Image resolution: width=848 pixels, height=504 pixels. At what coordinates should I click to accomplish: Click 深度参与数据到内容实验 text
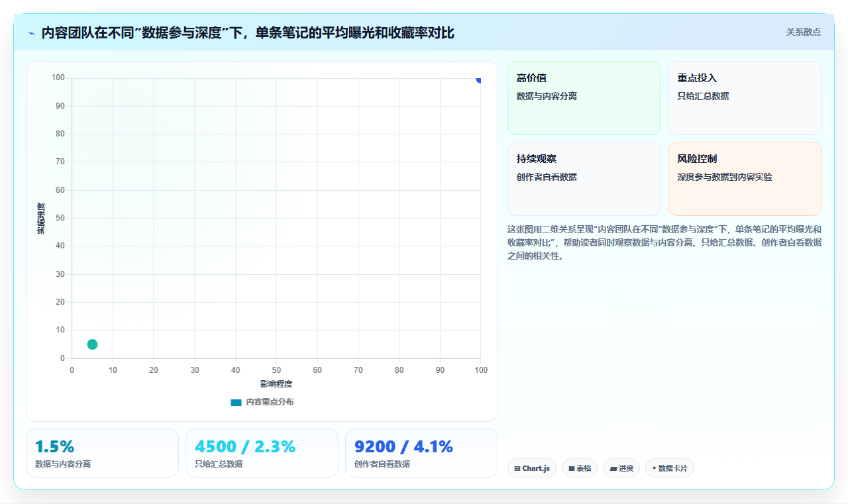(725, 177)
